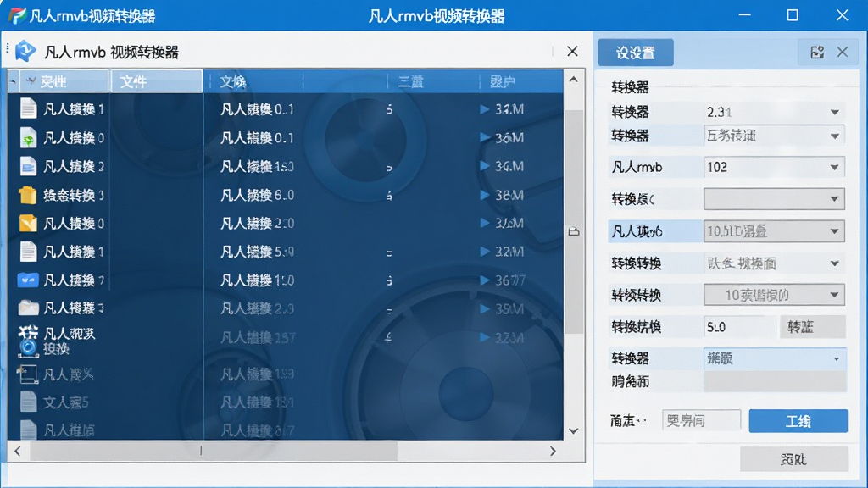Screen dimensions: 868x488
Task: Select the second-column cell ending in 6.0
Action: (x=257, y=195)
